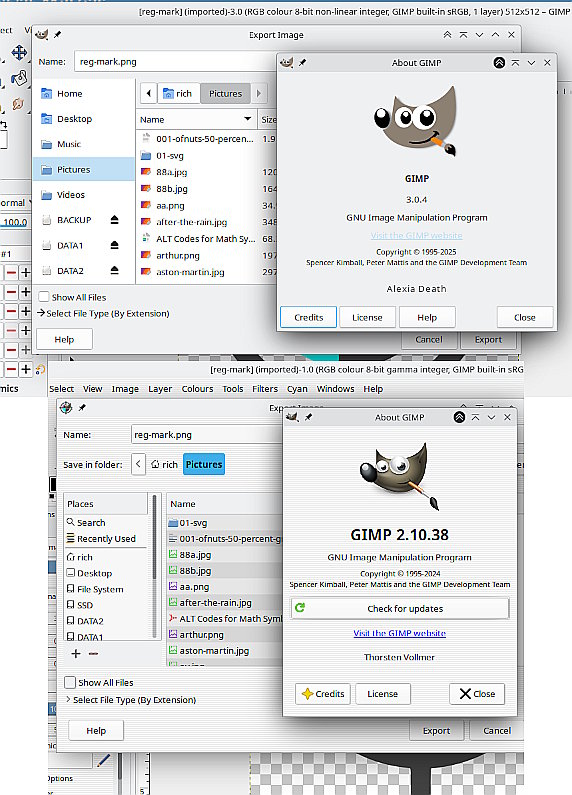572x795 pixels.
Task: Click Export button in GIMP 3.0 Export dialog
Action: click(x=488, y=339)
